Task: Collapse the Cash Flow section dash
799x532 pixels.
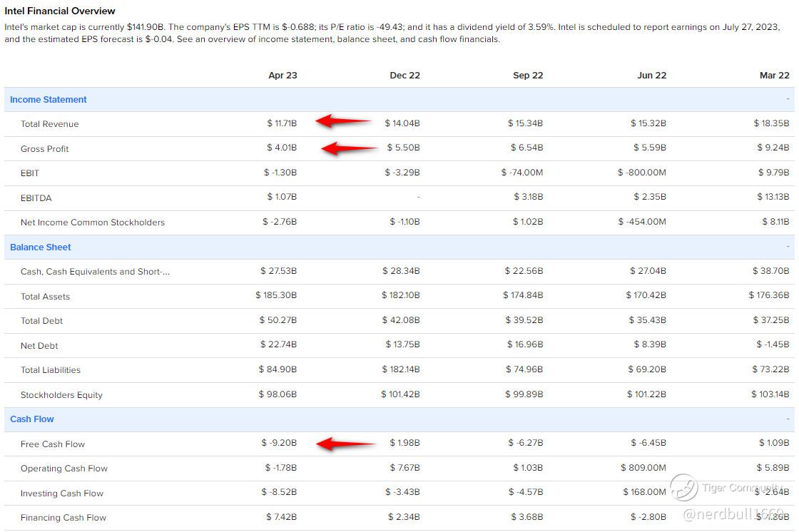Action: (x=788, y=419)
